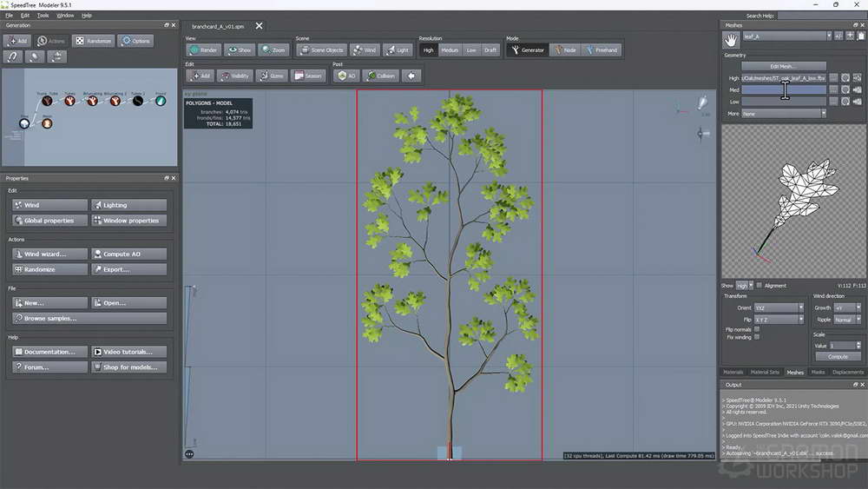Screen dimensions: 868x489
Task: Open the Window menu
Action: (x=65, y=16)
